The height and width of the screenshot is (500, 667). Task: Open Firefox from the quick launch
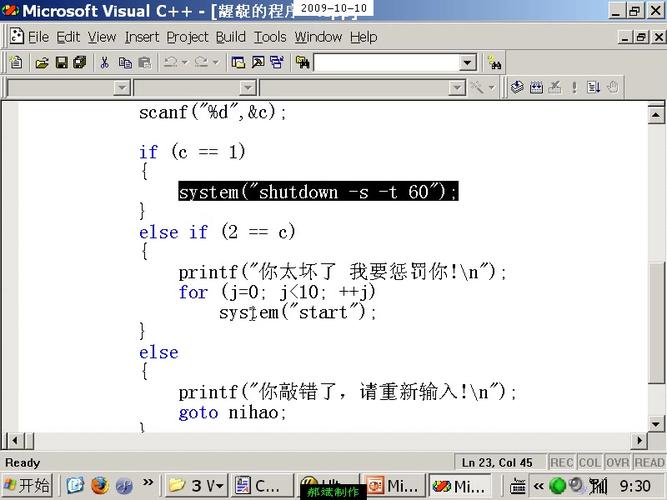(100, 485)
